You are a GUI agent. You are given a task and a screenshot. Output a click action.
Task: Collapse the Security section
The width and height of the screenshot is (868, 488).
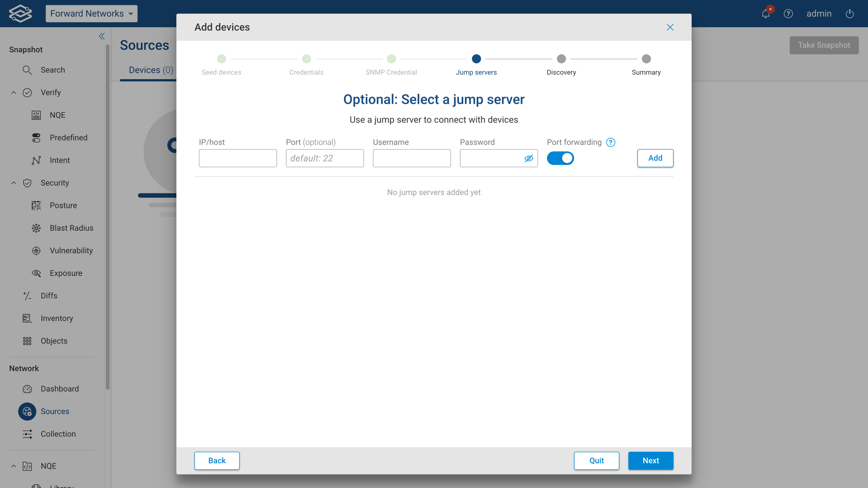[13, 183]
